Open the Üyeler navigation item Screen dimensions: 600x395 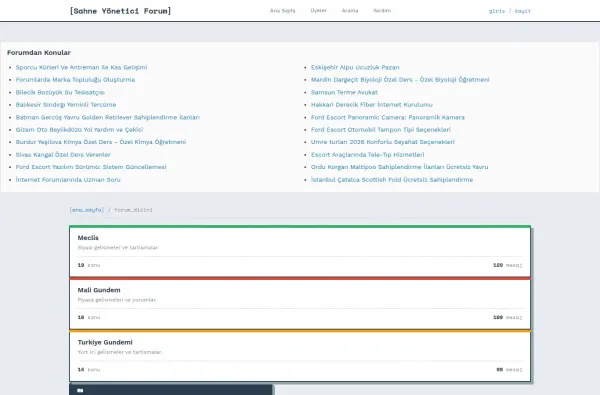pos(318,11)
